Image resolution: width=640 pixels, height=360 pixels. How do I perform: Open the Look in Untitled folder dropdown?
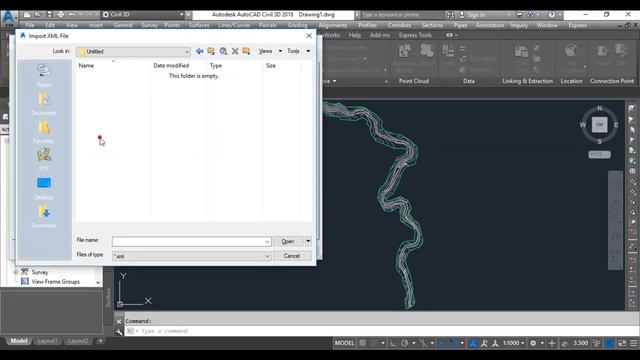133,51
